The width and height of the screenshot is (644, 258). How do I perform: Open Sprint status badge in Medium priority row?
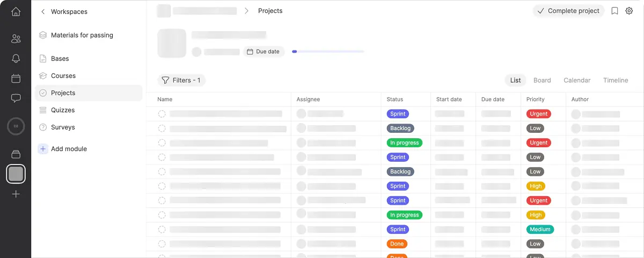[x=398, y=230]
